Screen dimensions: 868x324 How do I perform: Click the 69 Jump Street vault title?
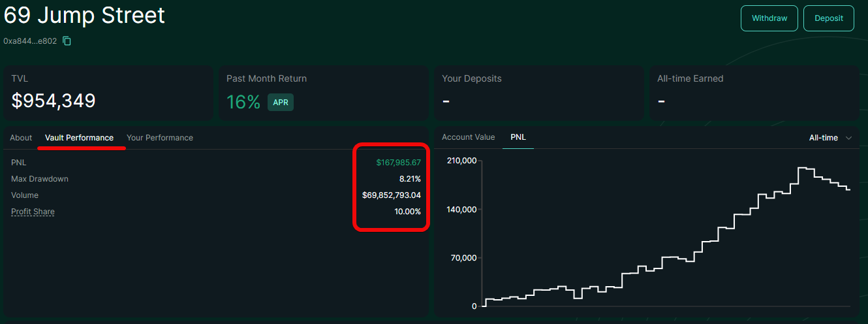click(85, 16)
